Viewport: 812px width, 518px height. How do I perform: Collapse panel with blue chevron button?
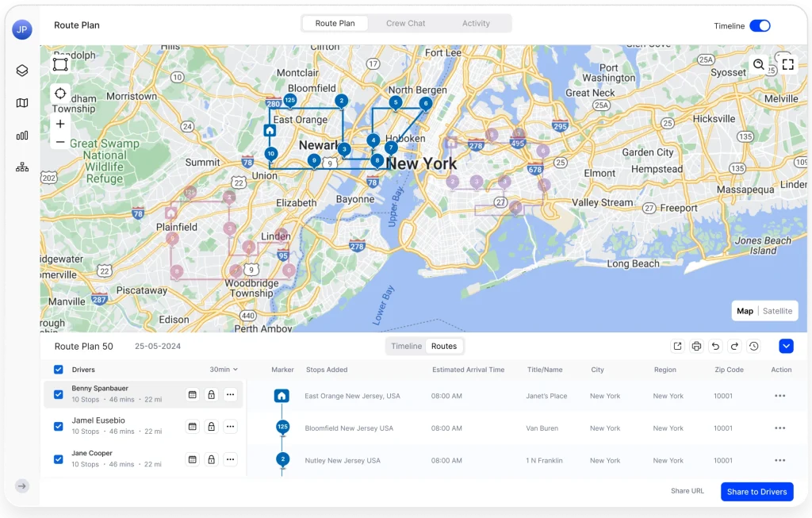[x=786, y=346]
